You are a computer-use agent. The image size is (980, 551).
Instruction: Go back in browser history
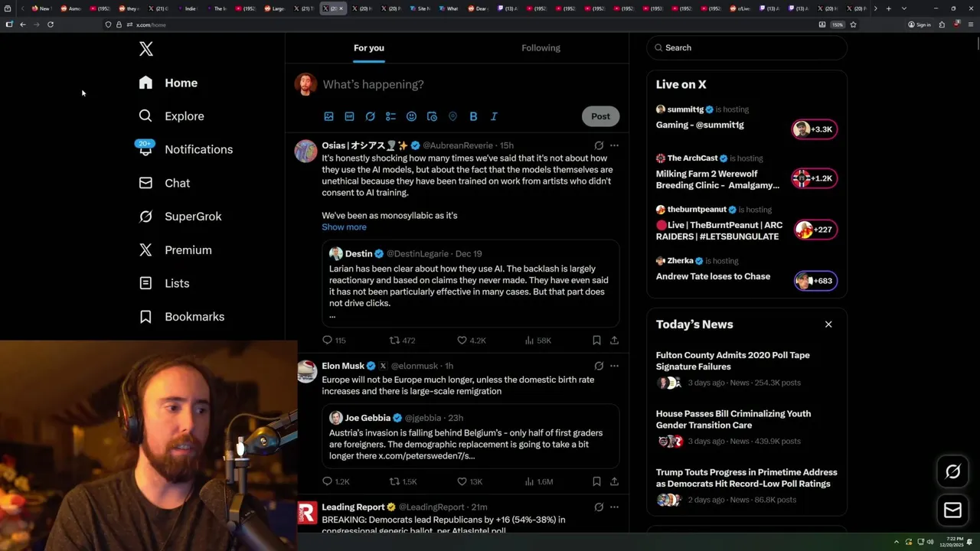(x=23, y=24)
